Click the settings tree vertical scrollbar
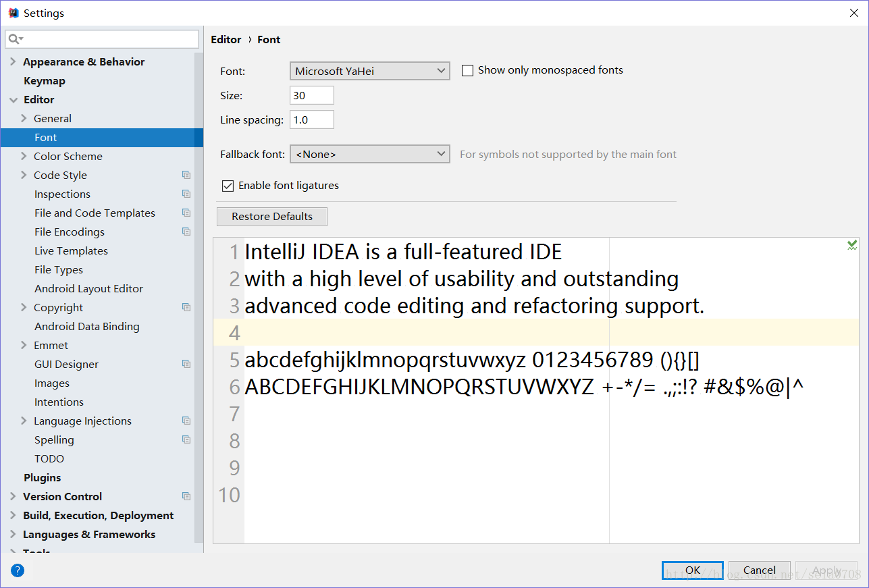This screenshot has height=588, width=869. pos(199,297)
